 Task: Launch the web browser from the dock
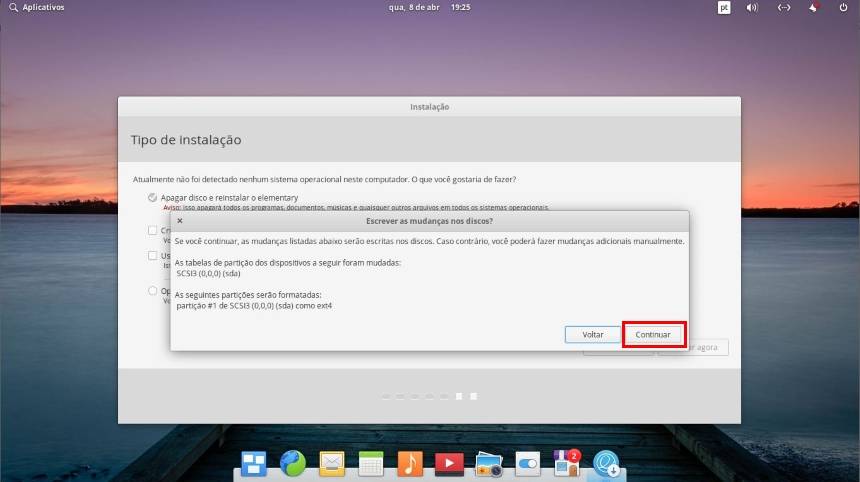pos(293,463)
